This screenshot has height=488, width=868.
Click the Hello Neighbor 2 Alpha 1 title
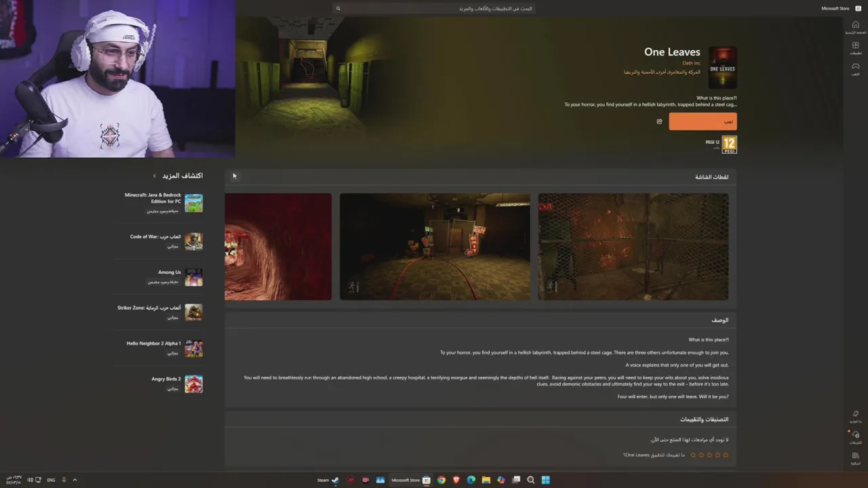tap(153, 344)
